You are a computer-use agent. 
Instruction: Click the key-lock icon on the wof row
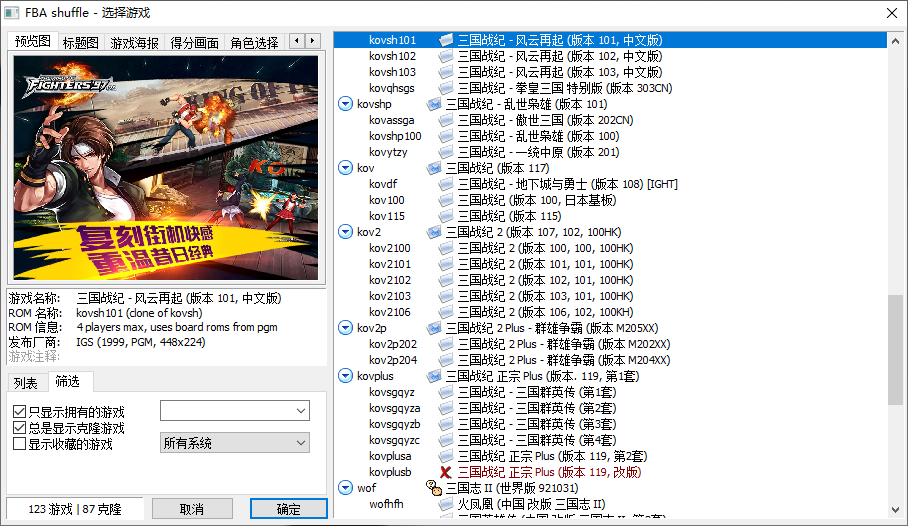(x=434, y=488)
